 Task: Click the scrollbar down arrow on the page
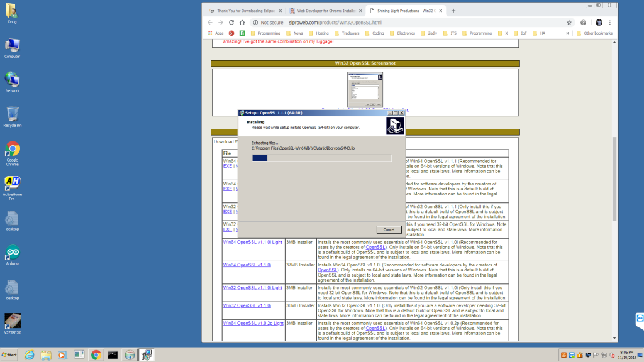pos(614,339)
